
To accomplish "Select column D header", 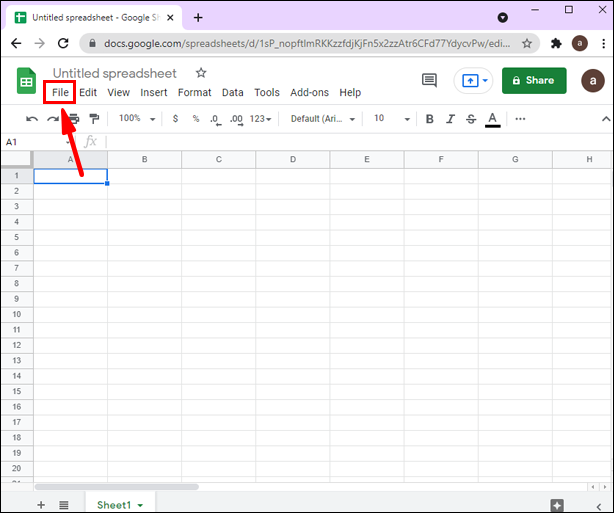I will [x=293, y=159].
